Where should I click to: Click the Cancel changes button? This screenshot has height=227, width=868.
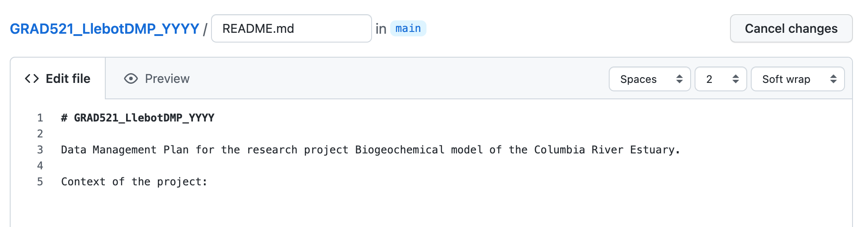[791, 28]
